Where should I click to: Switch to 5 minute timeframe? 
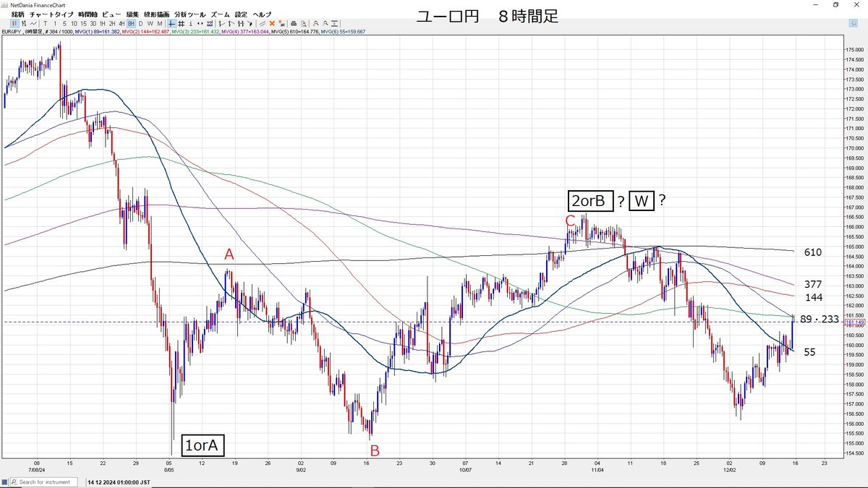click(x=64, y=24)
